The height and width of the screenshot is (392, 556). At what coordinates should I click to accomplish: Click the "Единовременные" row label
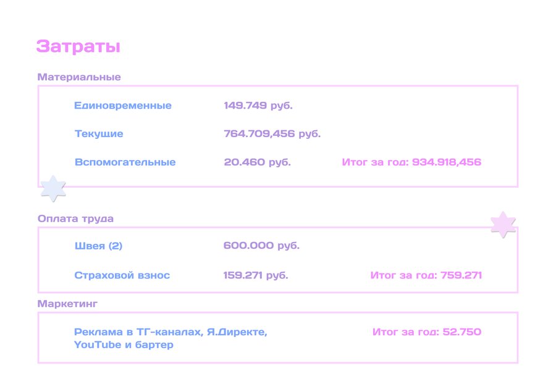pyautogui.click(x=123, y=106)
